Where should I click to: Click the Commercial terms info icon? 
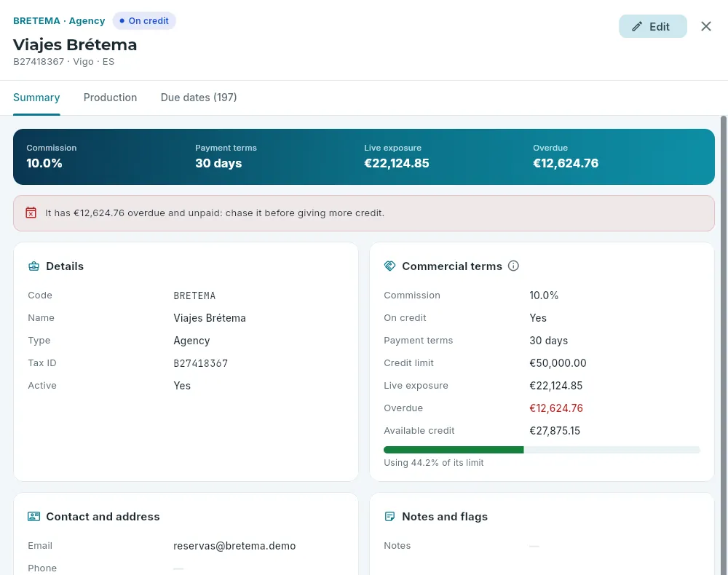coord(513,266)
